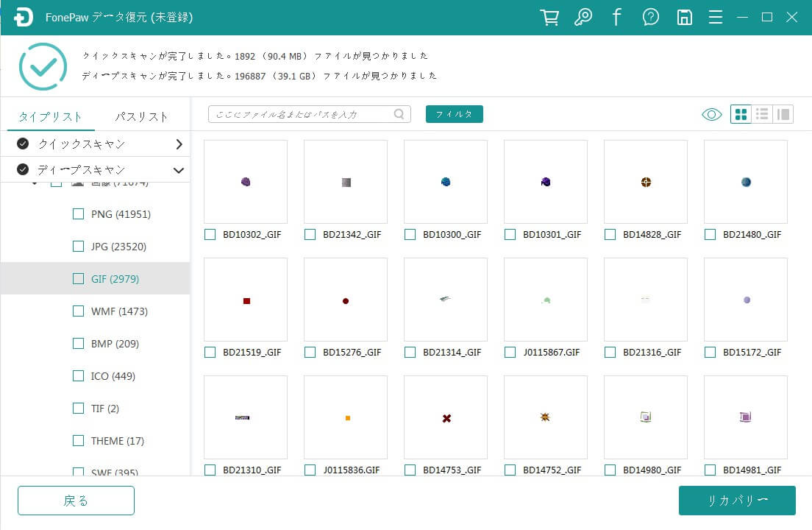Select the PNG (41951) type label
This screenshot has width=812, height=530.
121,214
